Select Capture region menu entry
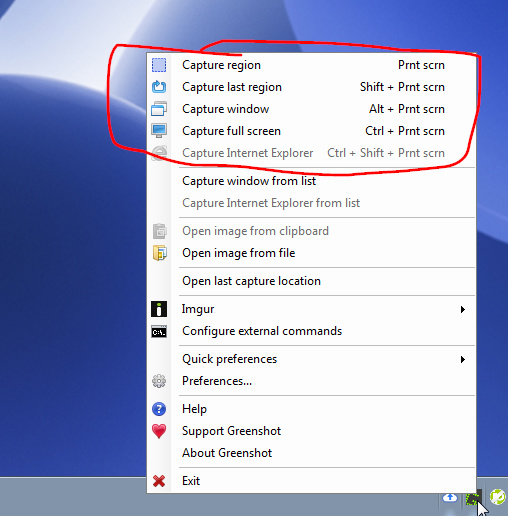508x516 pixels. point(311,65)
